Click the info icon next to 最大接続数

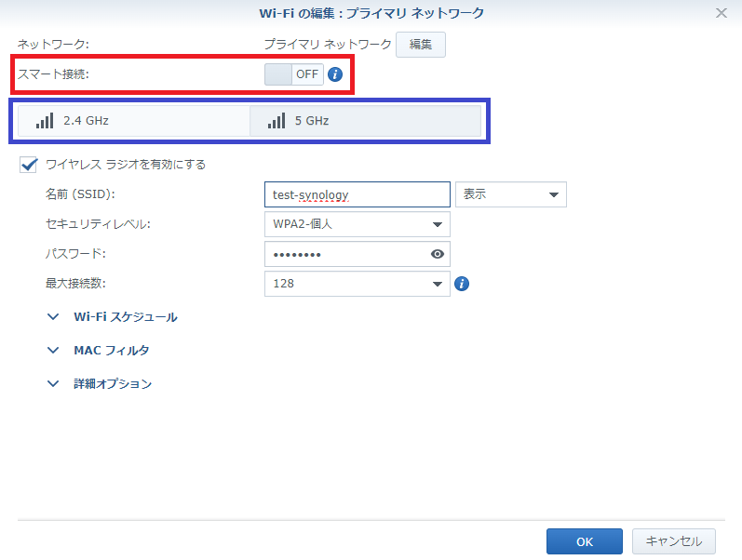coord(462,284)
